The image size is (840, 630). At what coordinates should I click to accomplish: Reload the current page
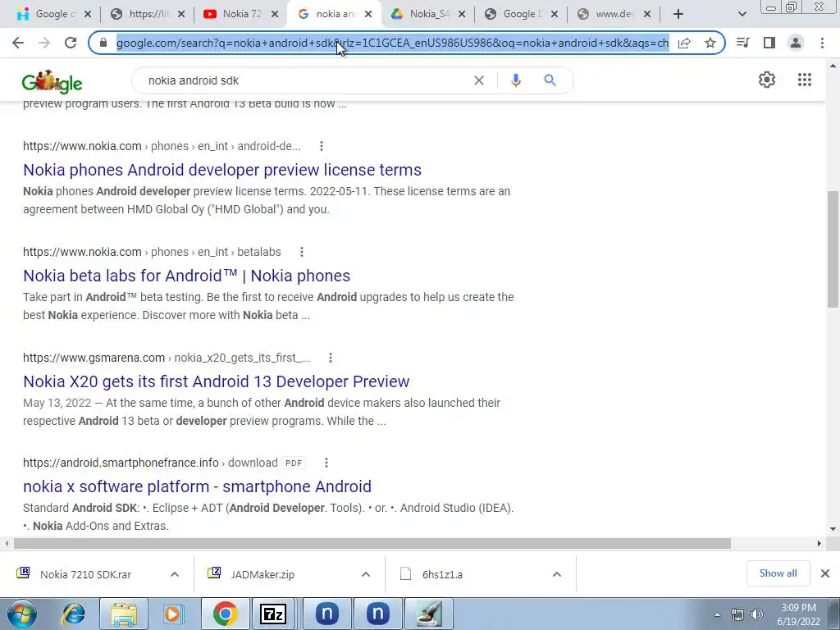71,43
